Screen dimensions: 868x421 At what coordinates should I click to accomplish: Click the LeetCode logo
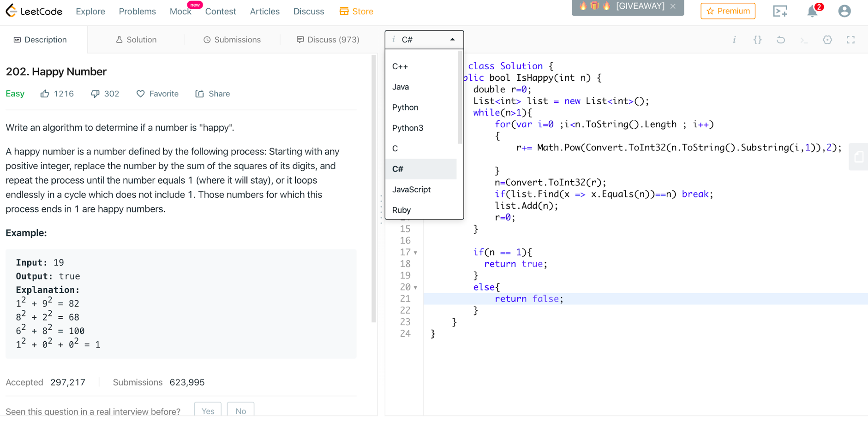tap(34, 11)
